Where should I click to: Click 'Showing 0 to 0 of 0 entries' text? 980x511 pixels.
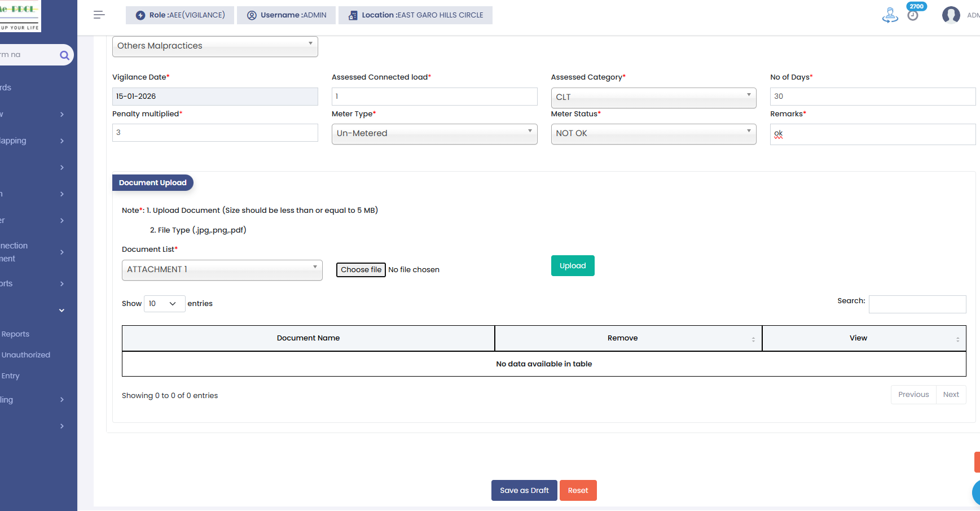click(x=170, y=396)
